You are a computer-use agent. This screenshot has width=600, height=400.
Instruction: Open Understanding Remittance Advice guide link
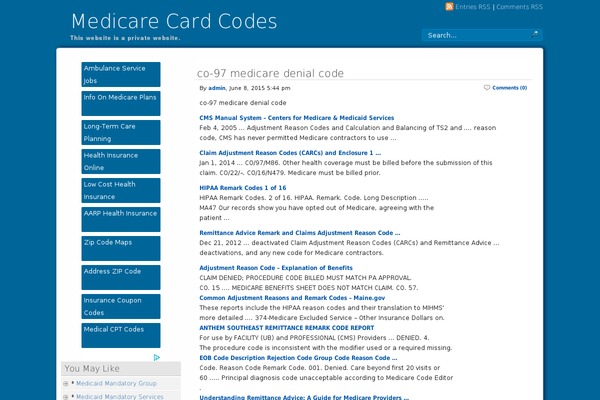(x=304, y=397)
